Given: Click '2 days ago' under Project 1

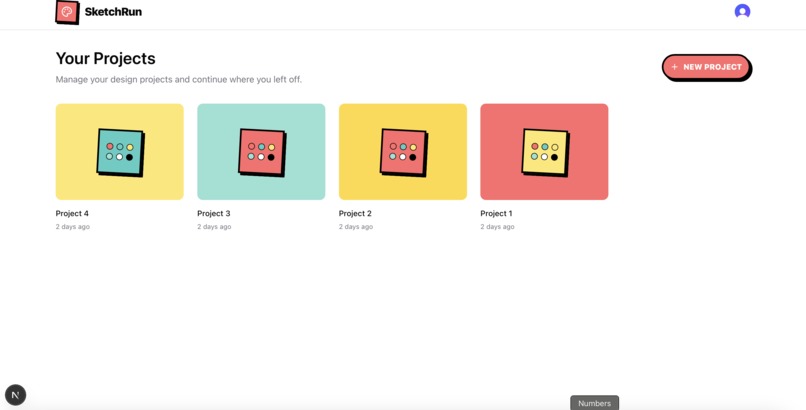Looking at the screenshot, I should point(497,227).
